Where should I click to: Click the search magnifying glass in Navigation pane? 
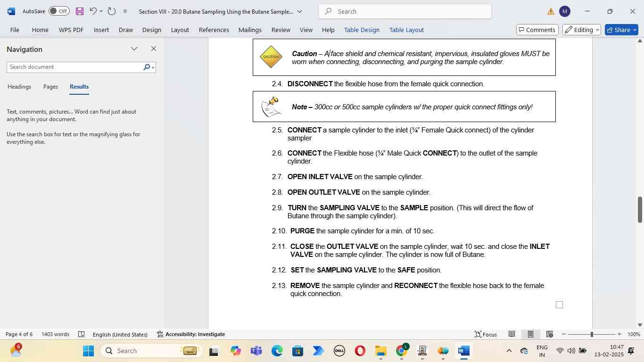point(147,67)
